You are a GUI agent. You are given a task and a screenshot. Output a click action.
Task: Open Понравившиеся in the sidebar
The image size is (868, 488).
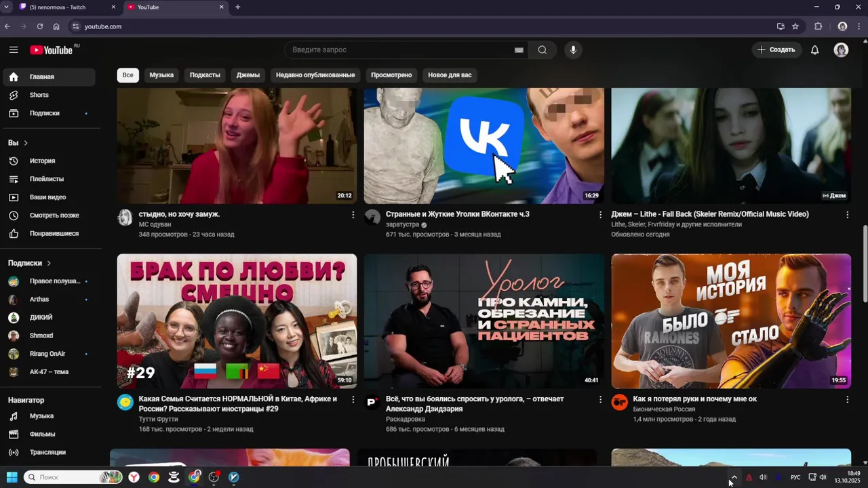[x=47, y=233]
